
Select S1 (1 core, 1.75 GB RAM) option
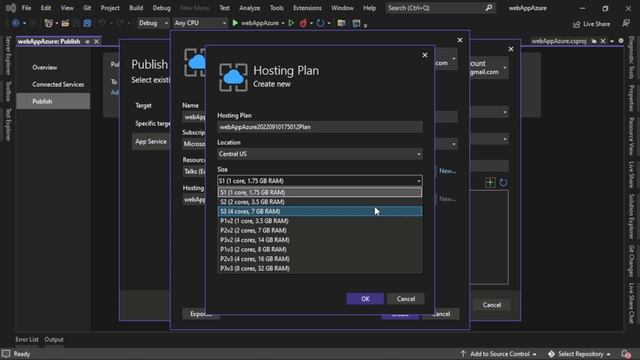[320, 192]
